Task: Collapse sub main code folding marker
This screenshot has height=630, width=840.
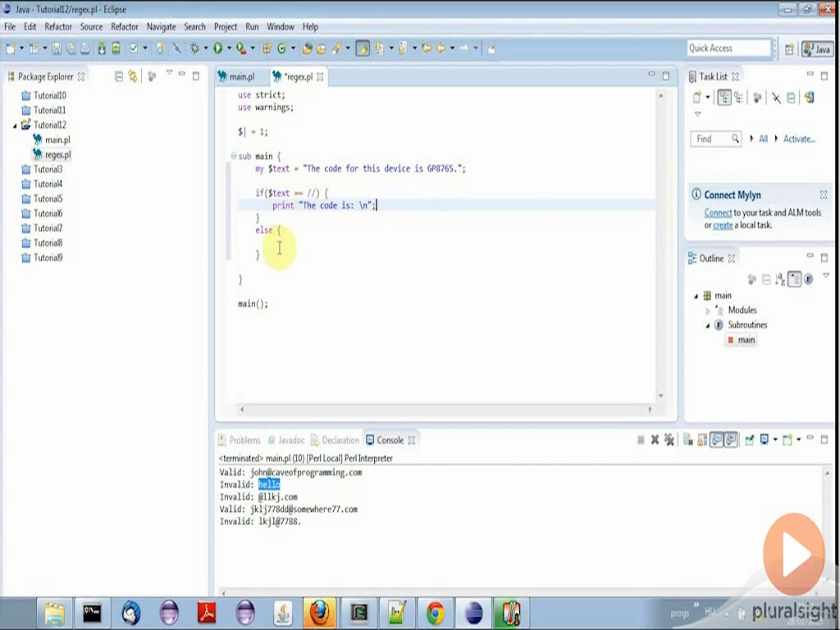Action: [x=234, y=156]
